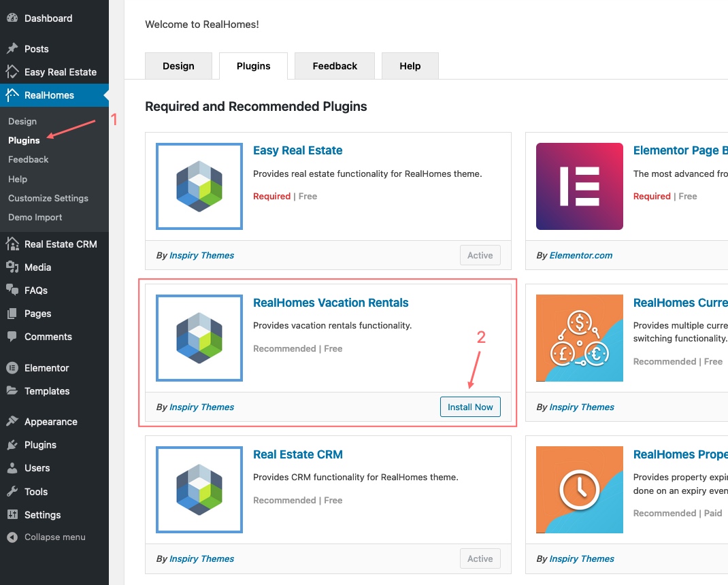728x585 pixels.
Task: Open the Help tab
Action: pos(410,66)
